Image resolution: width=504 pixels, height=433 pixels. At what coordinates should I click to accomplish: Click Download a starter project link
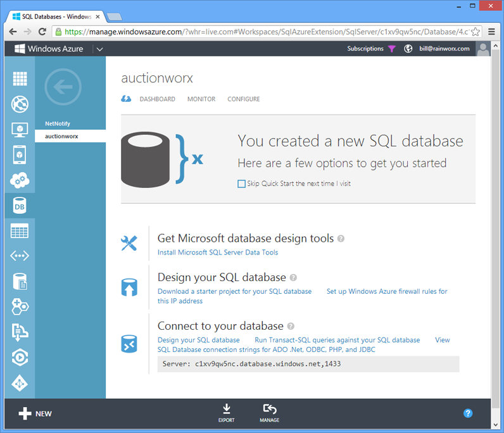[x=234, y=291]
